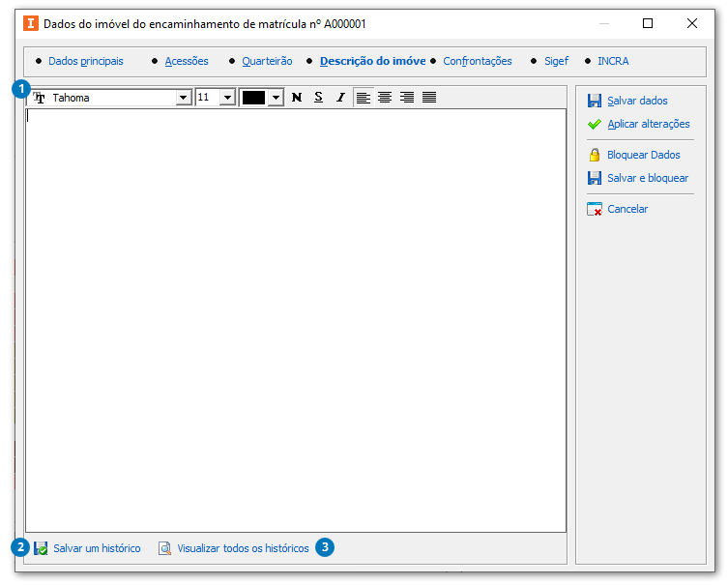Toggle bold (N) text formatting

point(297,98)
